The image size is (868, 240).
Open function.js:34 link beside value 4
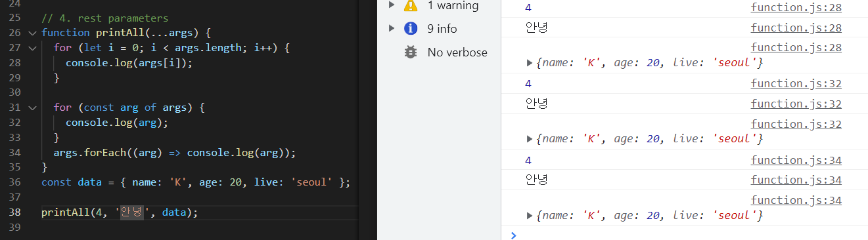pos(796,160)
